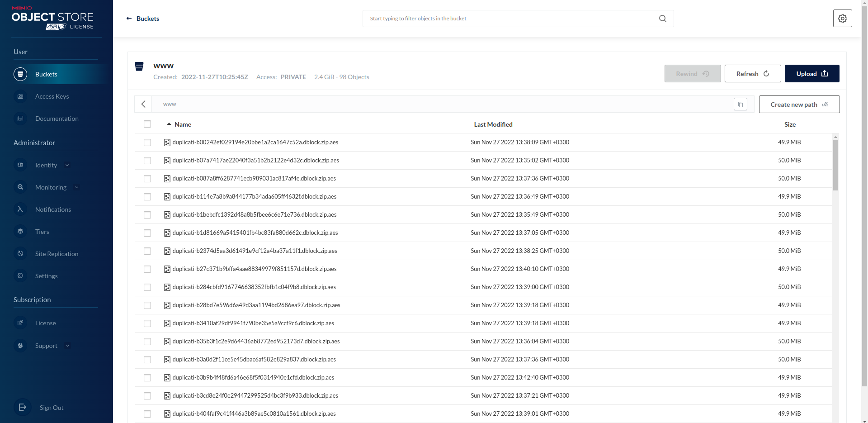Open duplicati-b404faf9c41f446a3b89ae5c0810a1561.dblock.zip.aes row
Screen dimensions: 868x423
coord(483,414)
